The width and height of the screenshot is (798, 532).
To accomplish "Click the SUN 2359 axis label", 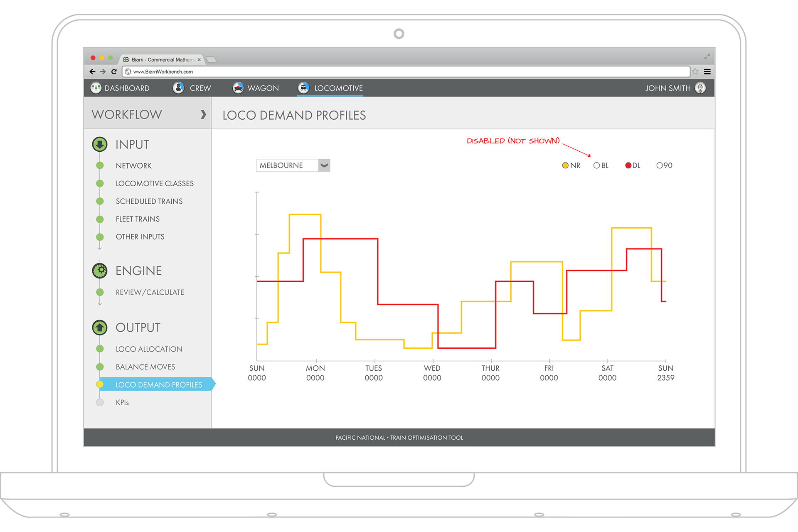I will 666,373.
